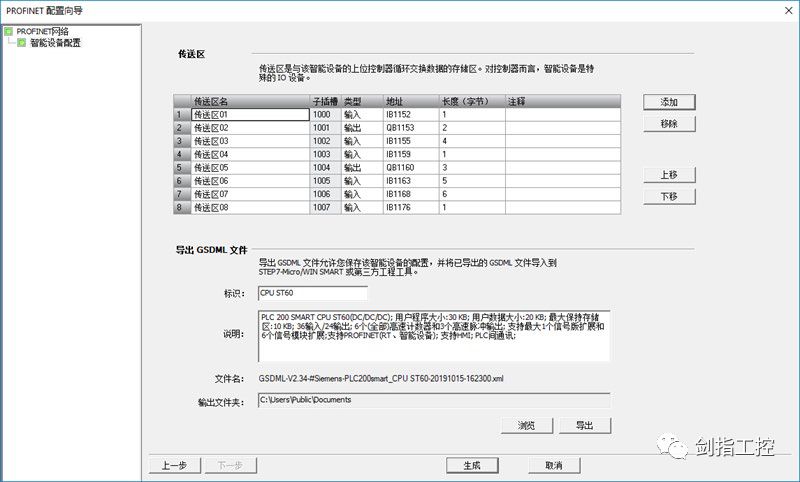This screenshot has height=482, width=800.
Task: Click the 生成 (Generate) button
Action: [472, 465]
